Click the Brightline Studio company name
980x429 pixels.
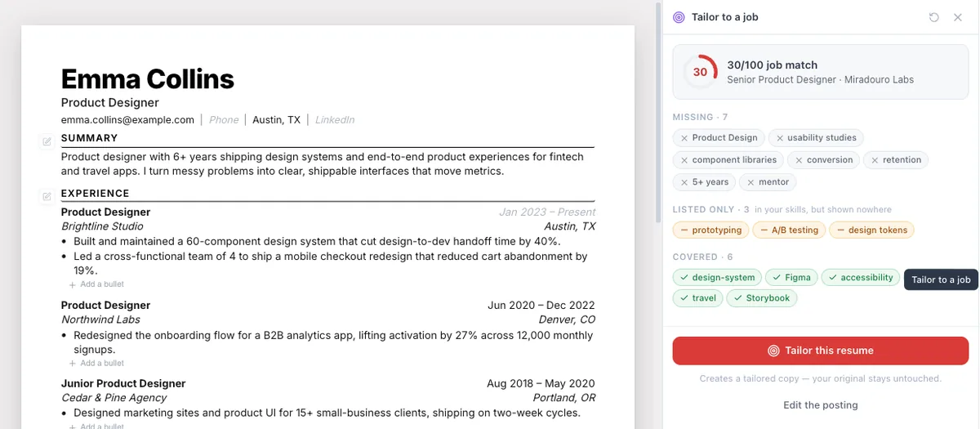[102, 226]
